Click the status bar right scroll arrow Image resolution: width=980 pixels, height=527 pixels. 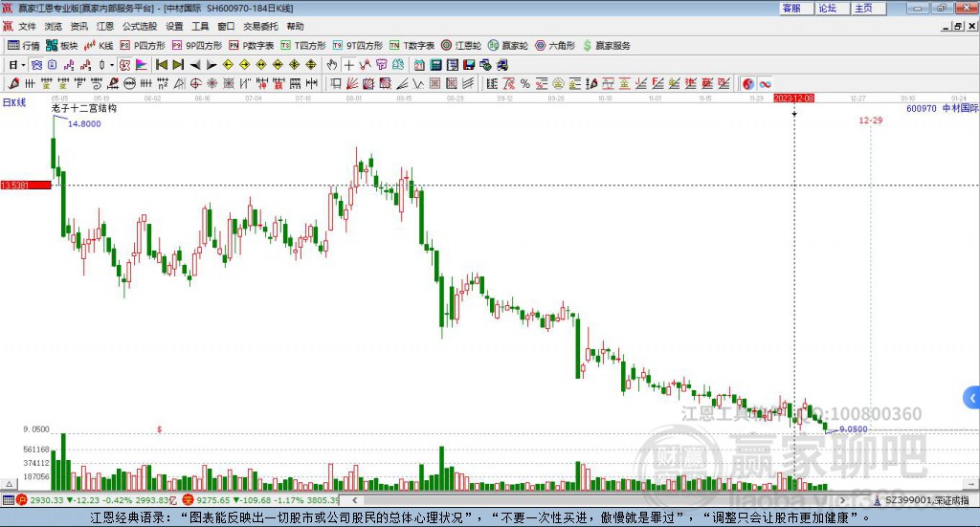tap(842, 500)
